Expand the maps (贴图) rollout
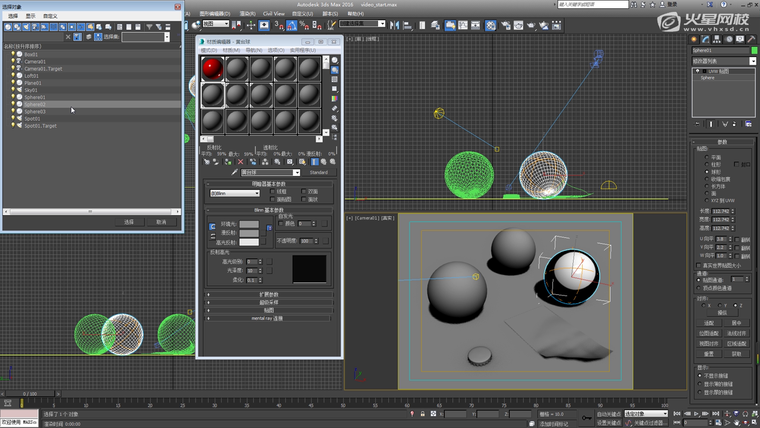 [x=268, y=311]
